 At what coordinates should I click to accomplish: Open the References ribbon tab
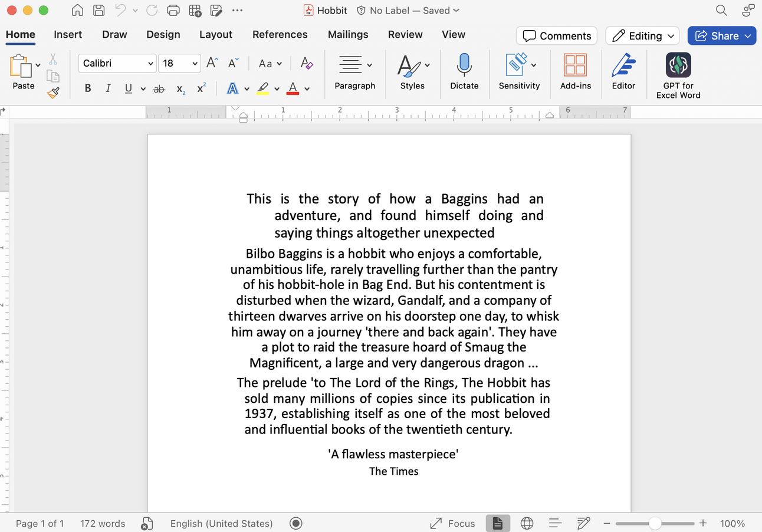[x=280, y=34]
